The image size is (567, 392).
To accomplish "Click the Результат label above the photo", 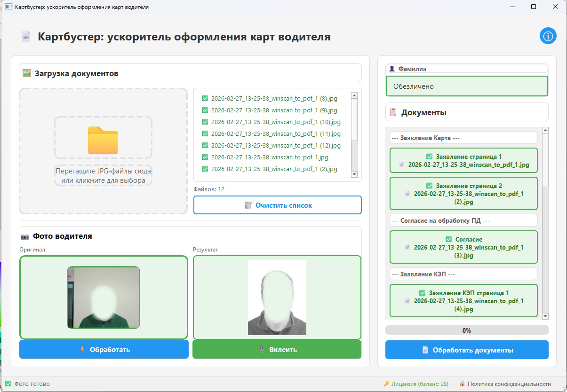I will tap(206, 250).
